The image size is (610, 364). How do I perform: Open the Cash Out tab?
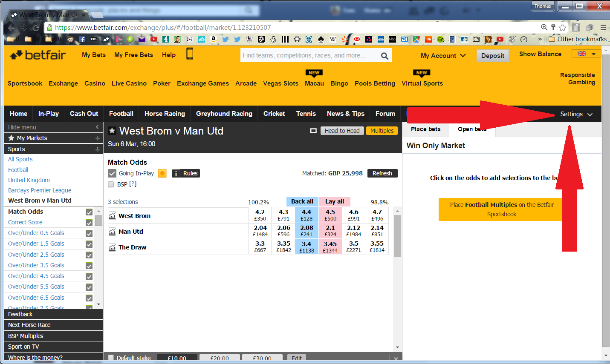84,114
